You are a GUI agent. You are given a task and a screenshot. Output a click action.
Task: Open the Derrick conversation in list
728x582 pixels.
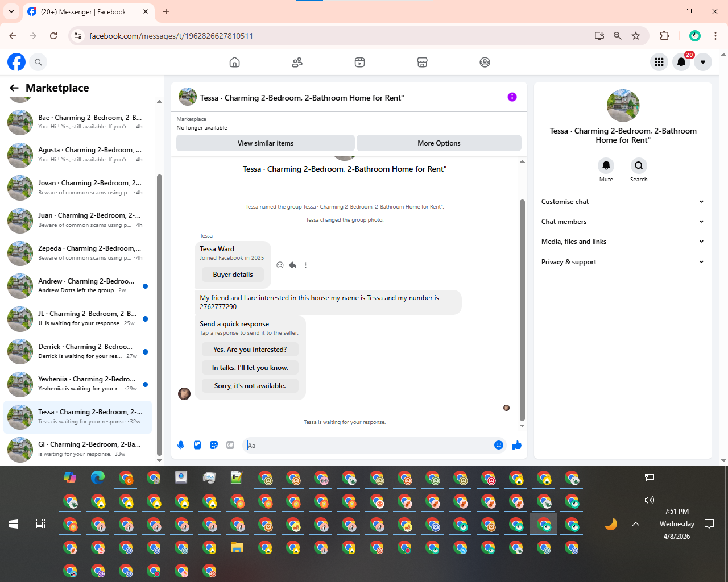coord(78,351)
